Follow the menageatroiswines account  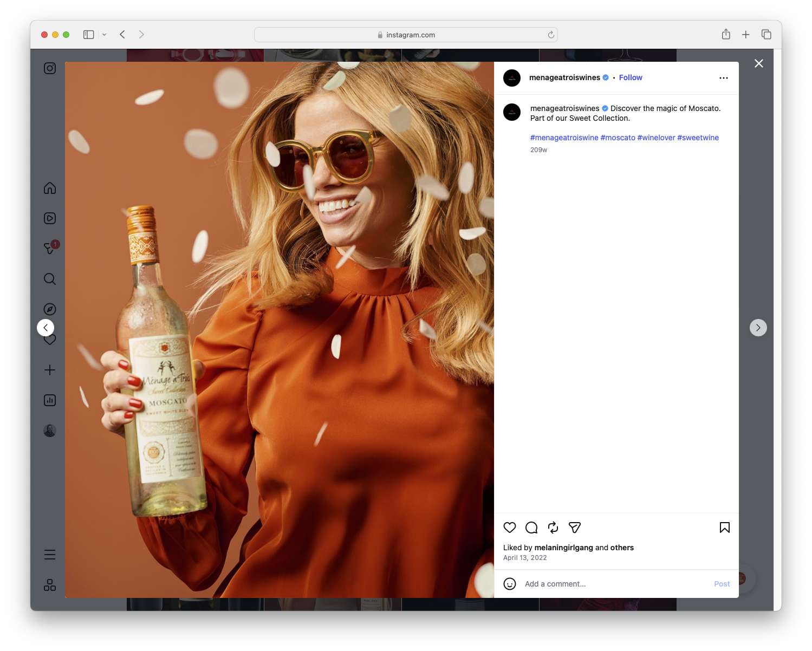630,77
